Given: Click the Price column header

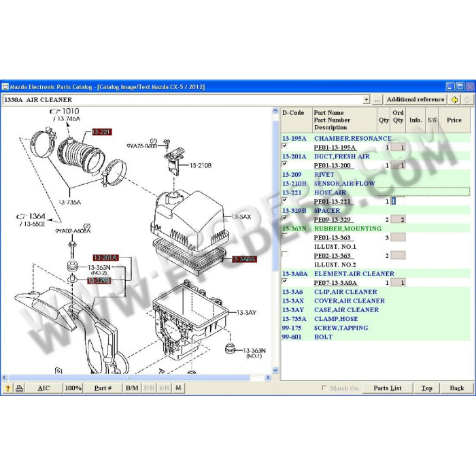Looking at the screenshot, I should click(454, 120).
